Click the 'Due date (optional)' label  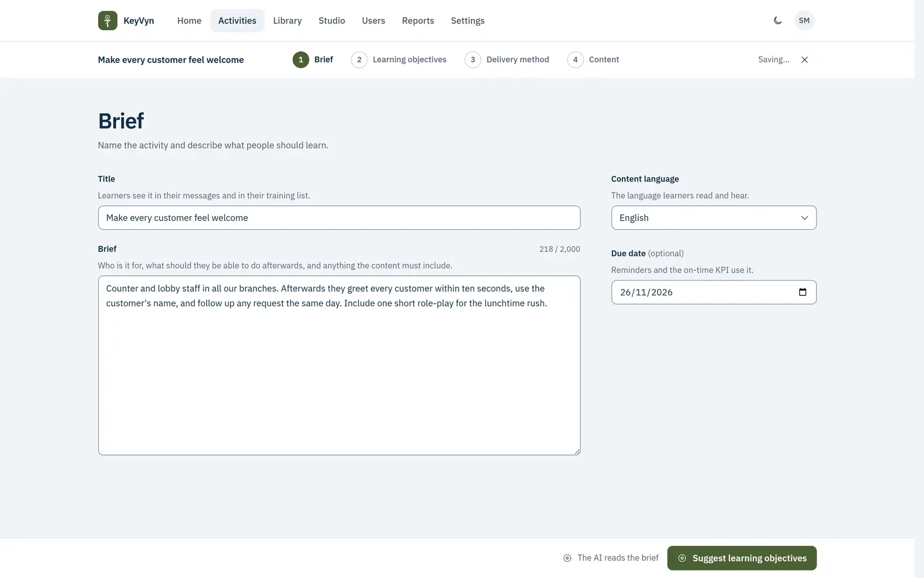(647, 254)
